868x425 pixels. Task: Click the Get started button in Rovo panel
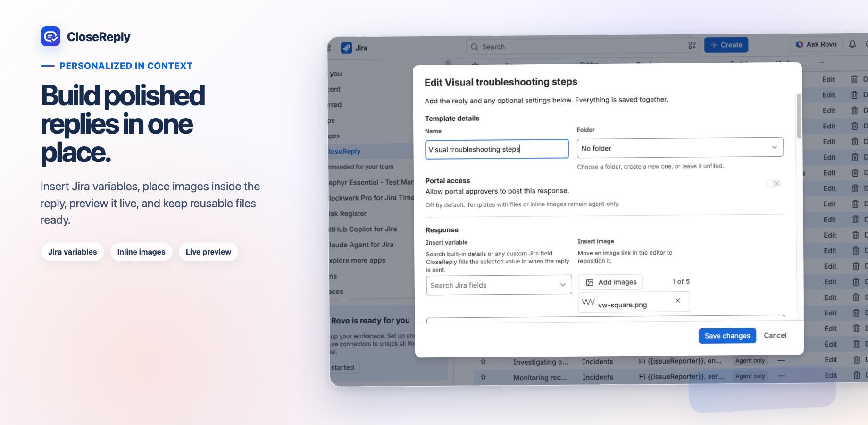click(344, 367)
